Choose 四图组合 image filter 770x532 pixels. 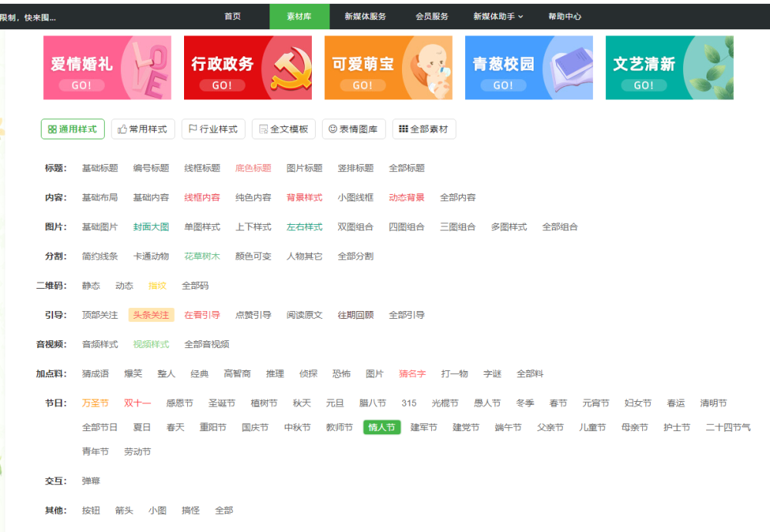(407, 227)
